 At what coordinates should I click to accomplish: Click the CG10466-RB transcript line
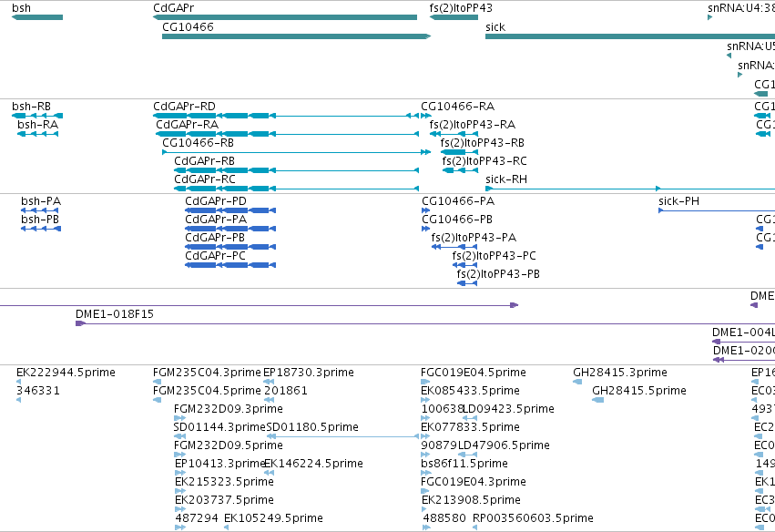click(x=297, y=152)
